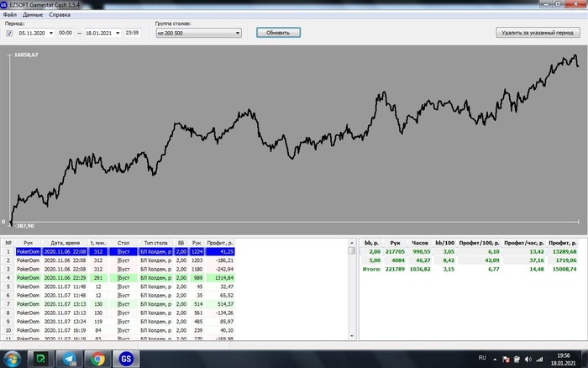Viewport: 588px width, 368px height.
Task: Click the bb/100 column header in summary
Action: click(x=444, y=243)
